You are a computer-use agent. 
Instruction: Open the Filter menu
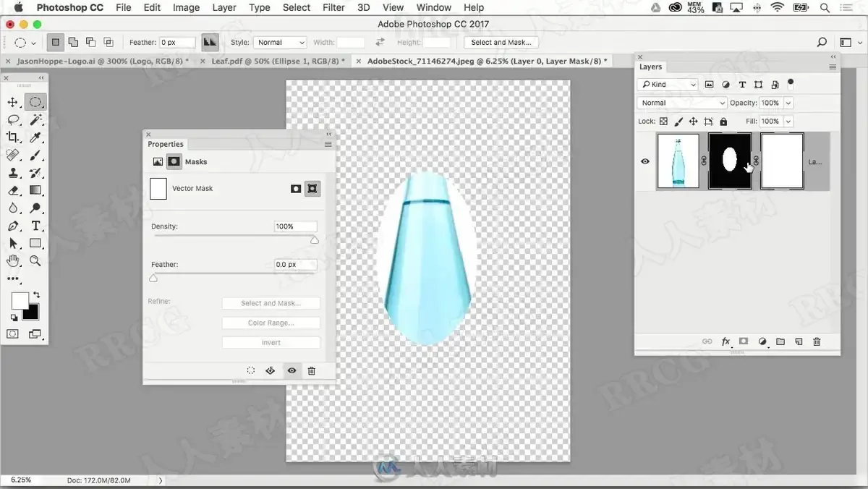click(x=333, y=7)
